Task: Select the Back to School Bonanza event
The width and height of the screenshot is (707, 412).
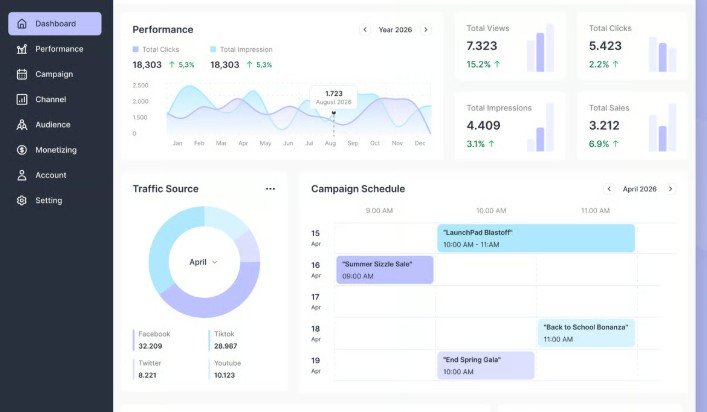Action: click(x=586, y=333)
